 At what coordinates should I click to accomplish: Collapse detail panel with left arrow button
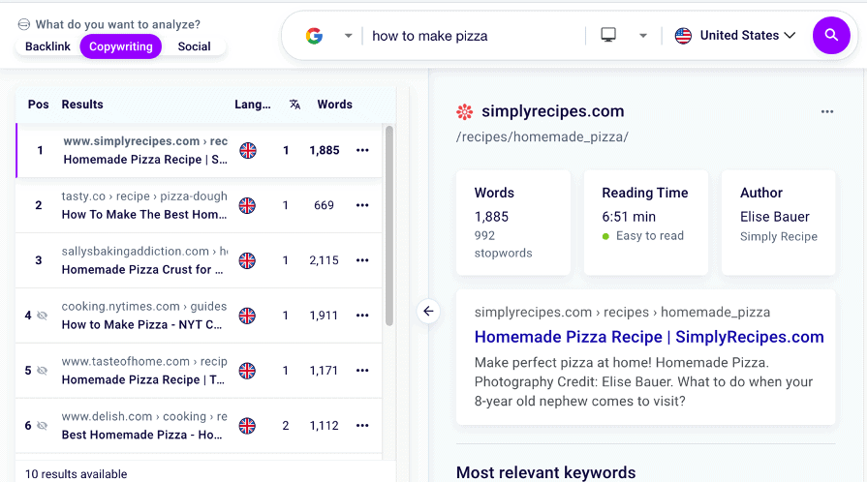428,312
